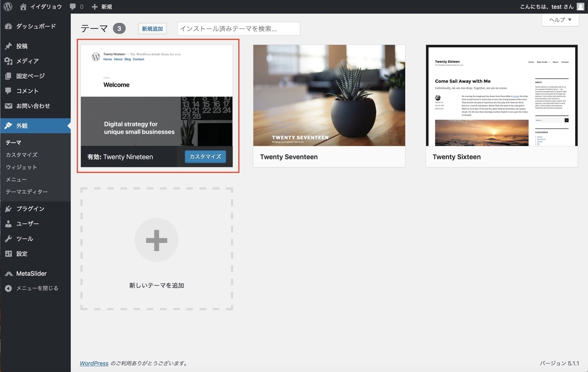Click the 外観 paintbrush icon
This screenshot has height=372, width=588.
(8, 126)
